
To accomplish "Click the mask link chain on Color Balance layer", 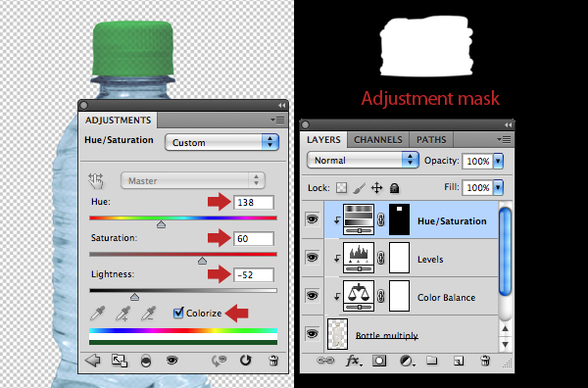I will 381,296.
